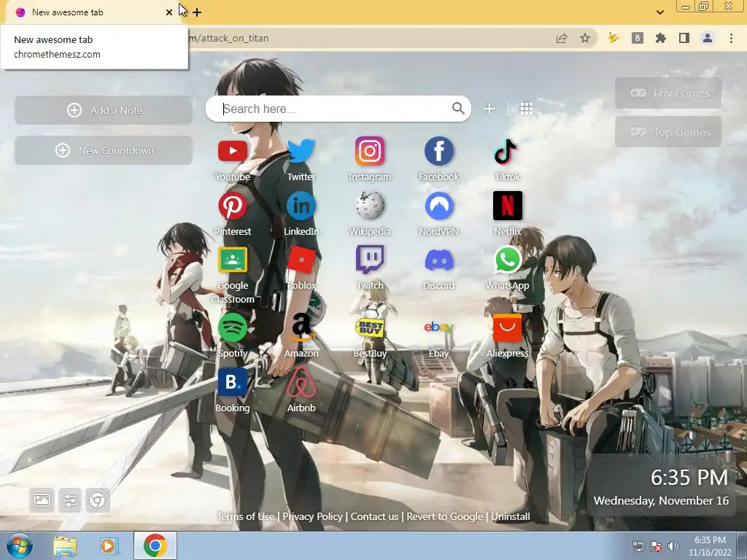The width and height of the screenshot is (747, 560).
Task: Close the New awesome tab
Action: click(x=169, y=12)
